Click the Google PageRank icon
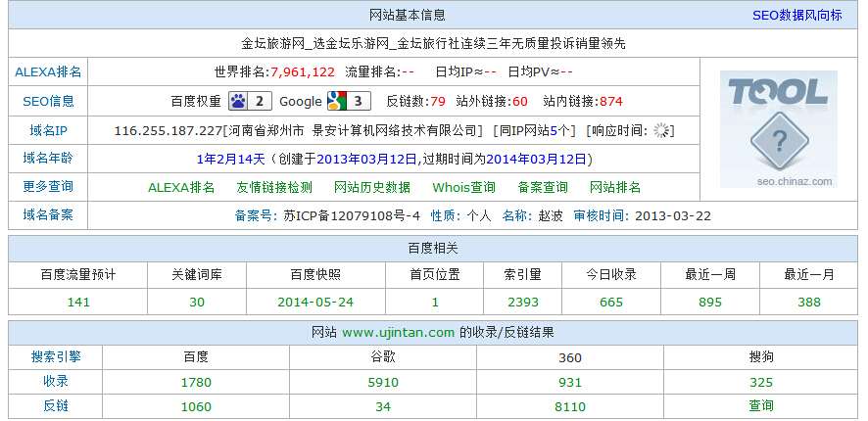This screenshot has height=421, width=868. coord(348,101)
